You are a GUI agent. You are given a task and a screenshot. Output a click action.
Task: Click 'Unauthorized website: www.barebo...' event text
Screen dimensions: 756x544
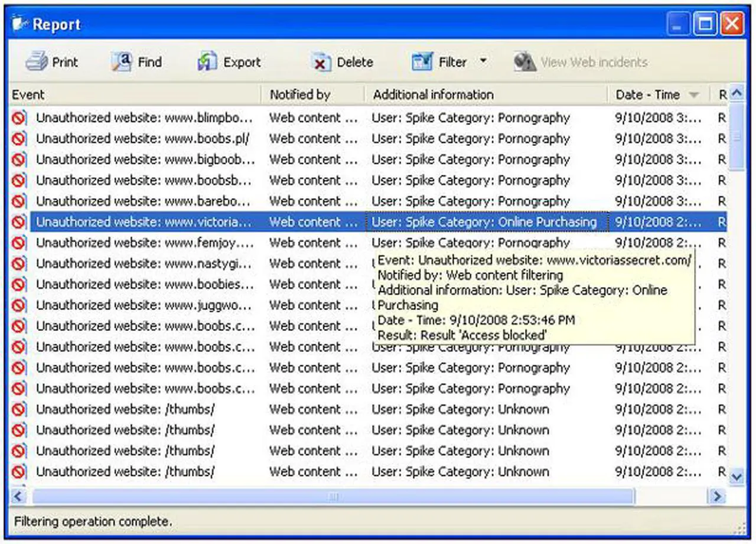tap(145, 201)
